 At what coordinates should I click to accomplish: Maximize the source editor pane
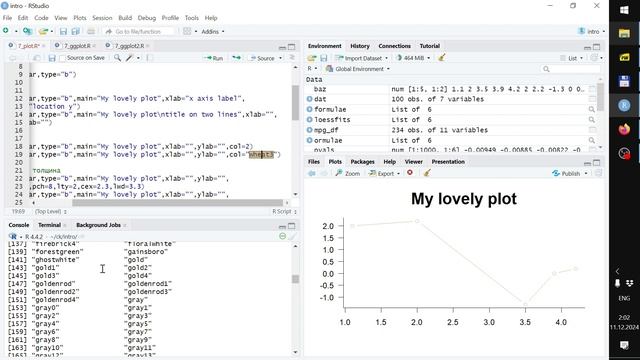pyautogui.click(x=291, y=47)
